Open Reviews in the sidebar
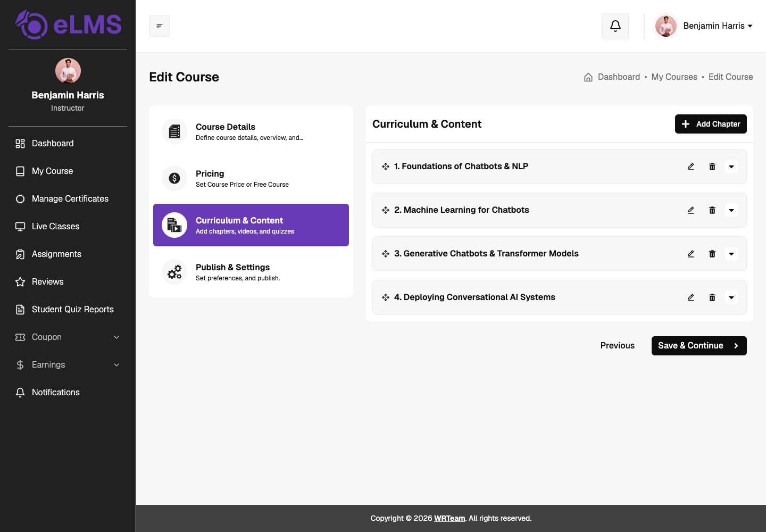 (68, 282)
